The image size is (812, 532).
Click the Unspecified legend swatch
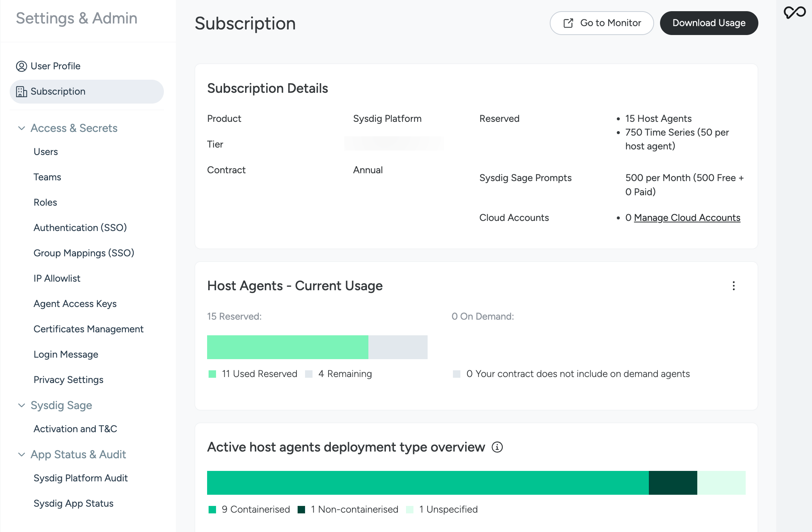pyautogui.click(x=410, y=510)
